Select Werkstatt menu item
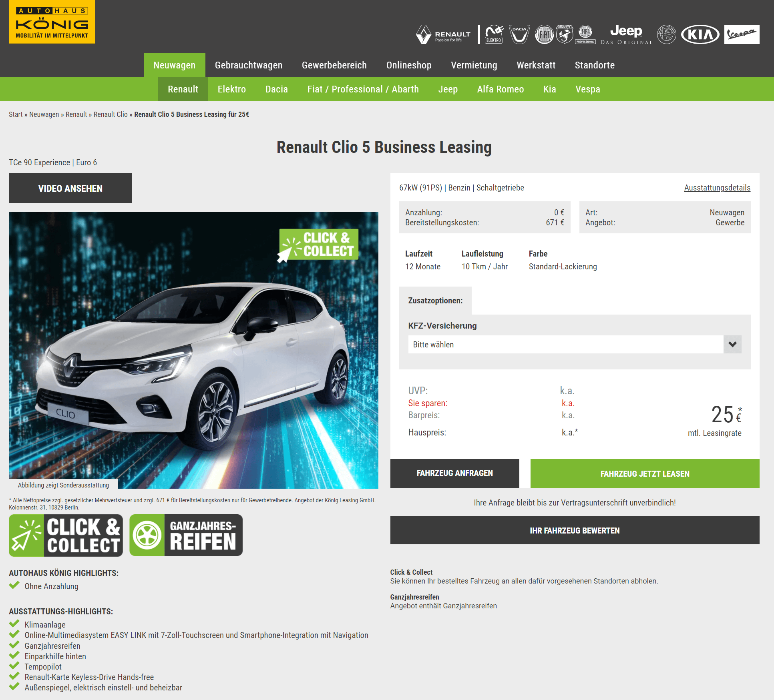Viewport: 774px width, 700px height. click(x=536, y=65)
